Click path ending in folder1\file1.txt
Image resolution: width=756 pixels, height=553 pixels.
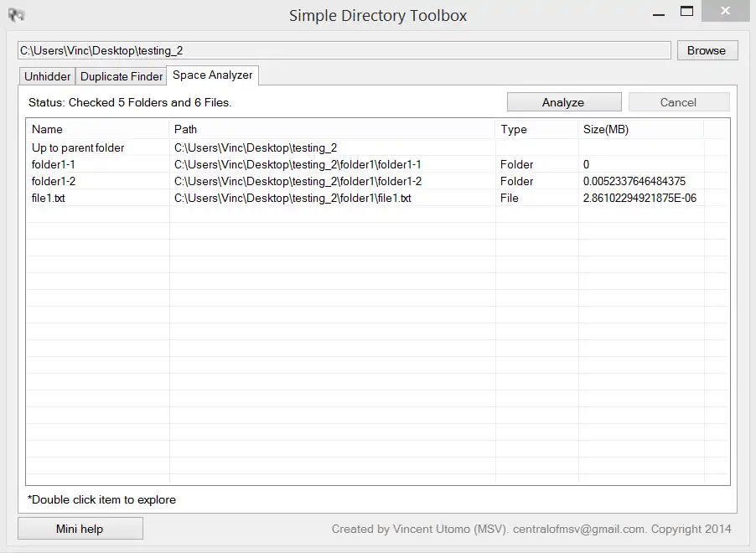click(x=293, y=198)
